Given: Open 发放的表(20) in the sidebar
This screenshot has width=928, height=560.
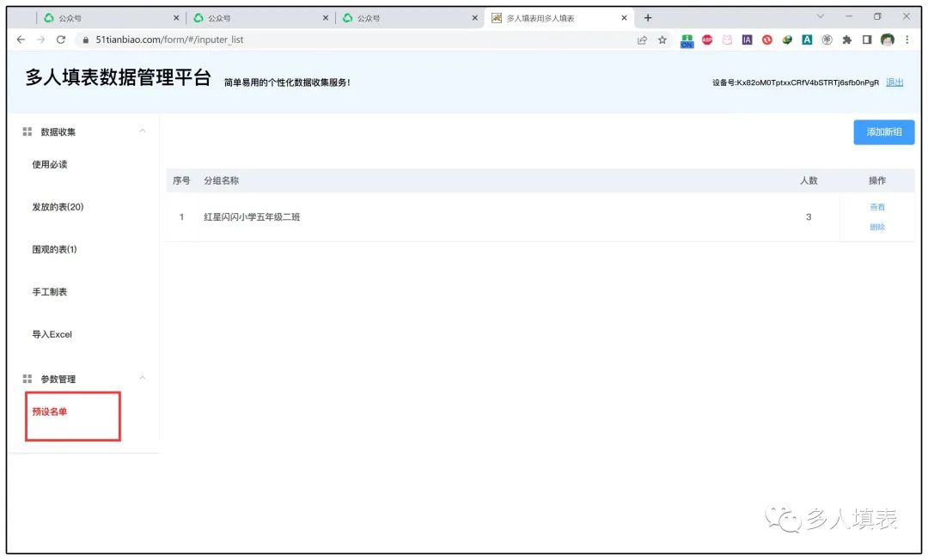Looking at the screenshot, I should pos(58,207).
